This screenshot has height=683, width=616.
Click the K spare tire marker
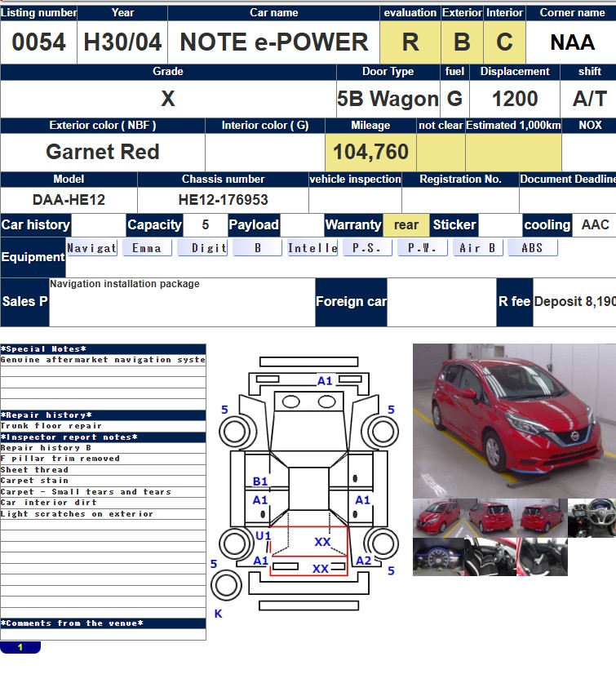(x=219, y=614)
